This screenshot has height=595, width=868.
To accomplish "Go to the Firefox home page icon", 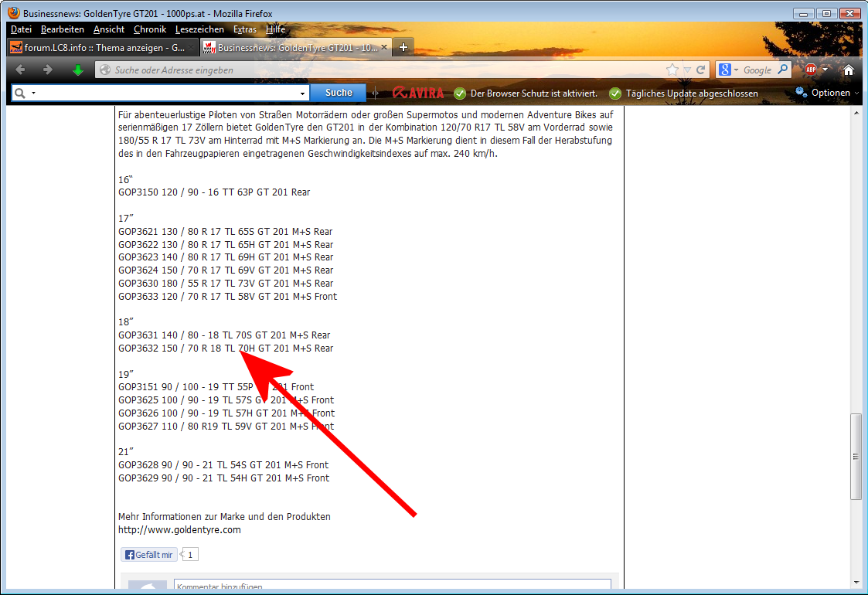I will (x=848, y=70).
